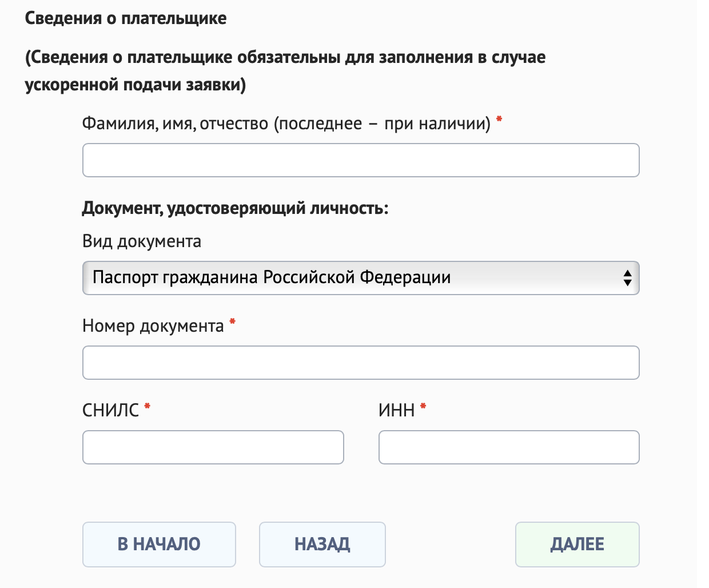Click the ИНН input field
Screen dimensions: 709x588
pos(508,447)
